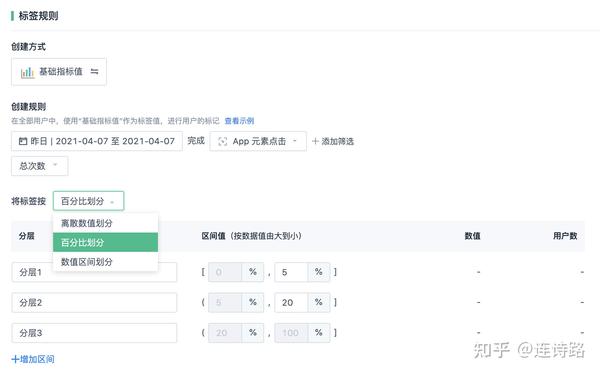Edit the 分层2 name field
This screenshot has width=600, height=374.
[94, 302]
